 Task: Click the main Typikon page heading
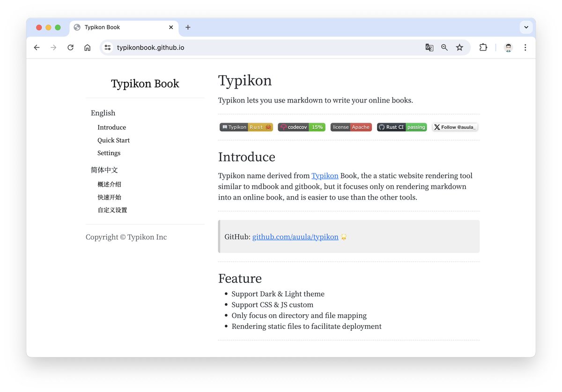(245, 81)
